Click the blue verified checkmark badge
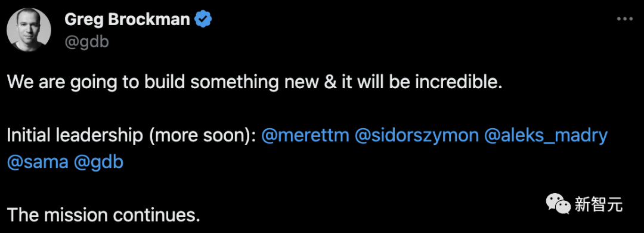Viewport: 644px width, 233px height. click(203, 20)
